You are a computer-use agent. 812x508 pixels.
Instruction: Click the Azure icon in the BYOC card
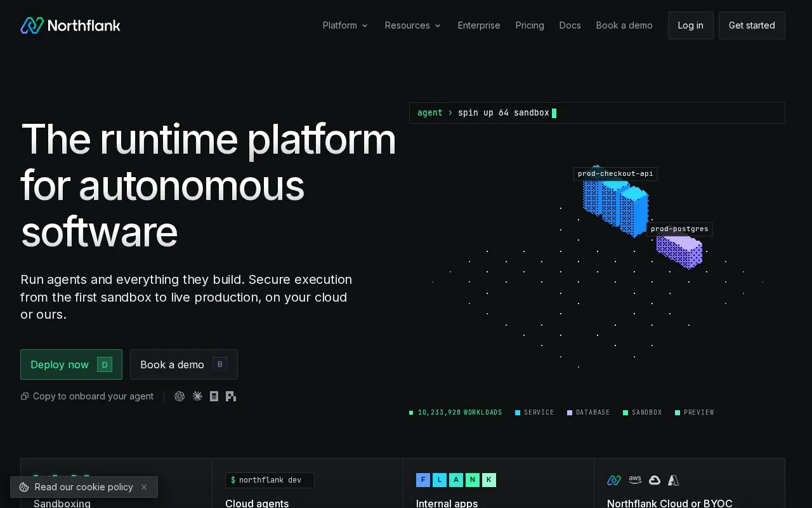point(674,480)
